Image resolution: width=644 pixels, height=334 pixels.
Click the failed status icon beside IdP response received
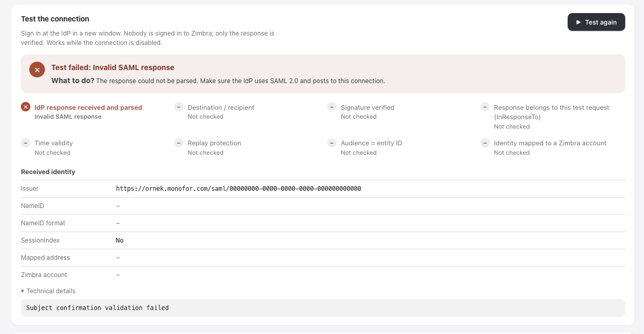point(26,107)
